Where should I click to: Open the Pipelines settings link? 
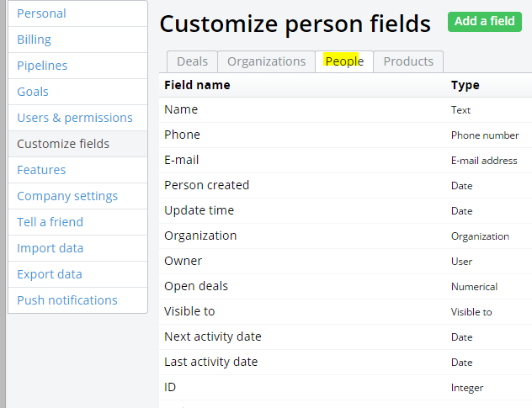point(77,66)
